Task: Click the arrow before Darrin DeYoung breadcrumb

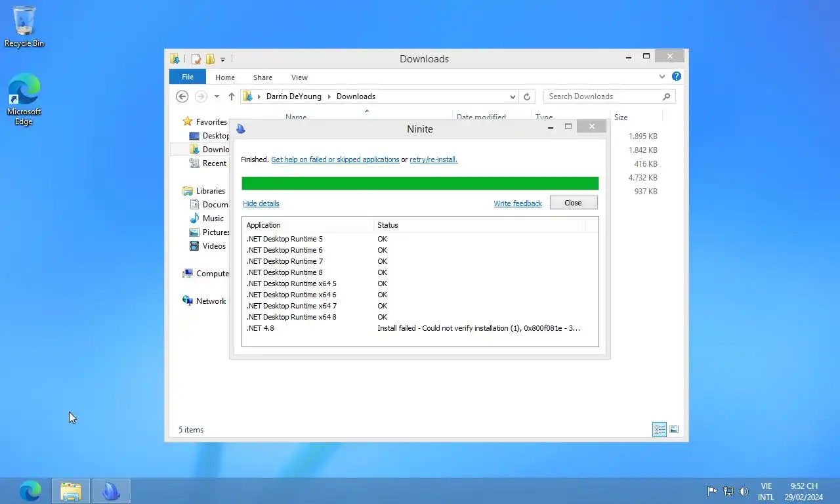Action: click(260, 96)
